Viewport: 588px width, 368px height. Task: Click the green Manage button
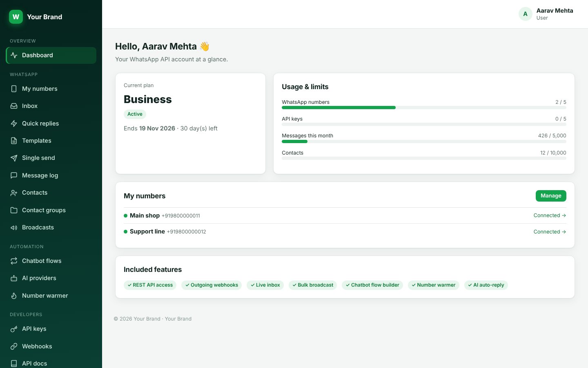click(x=551, y=196)
